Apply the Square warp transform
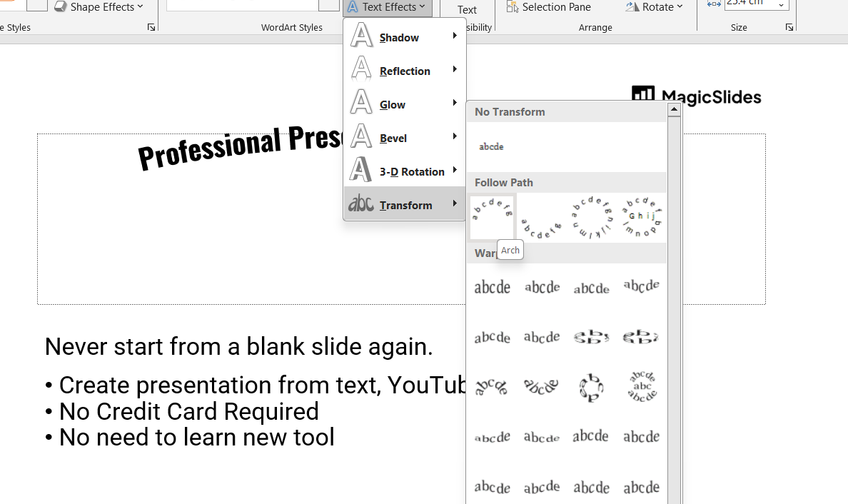 [492, 287]
